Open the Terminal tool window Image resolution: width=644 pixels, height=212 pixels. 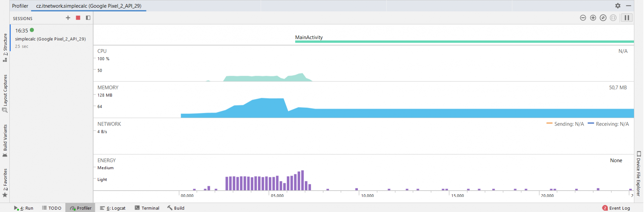click(x=147, y=208)
